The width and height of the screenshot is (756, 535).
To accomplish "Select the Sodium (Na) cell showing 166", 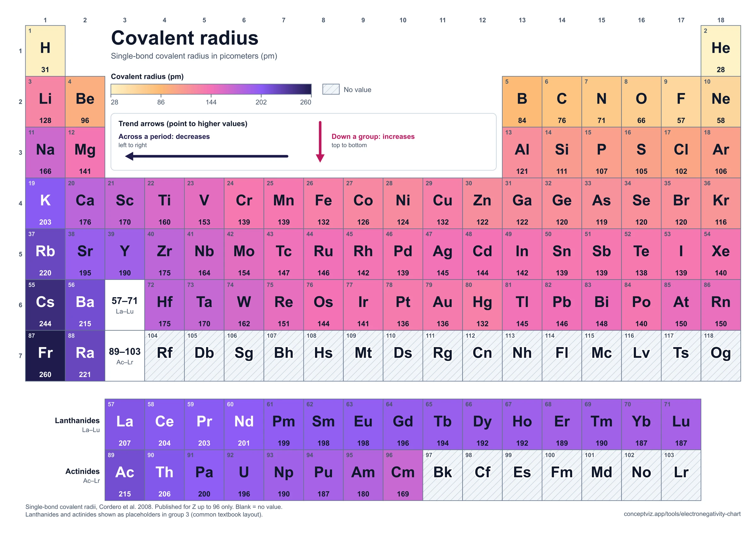I will click(45, 152).
